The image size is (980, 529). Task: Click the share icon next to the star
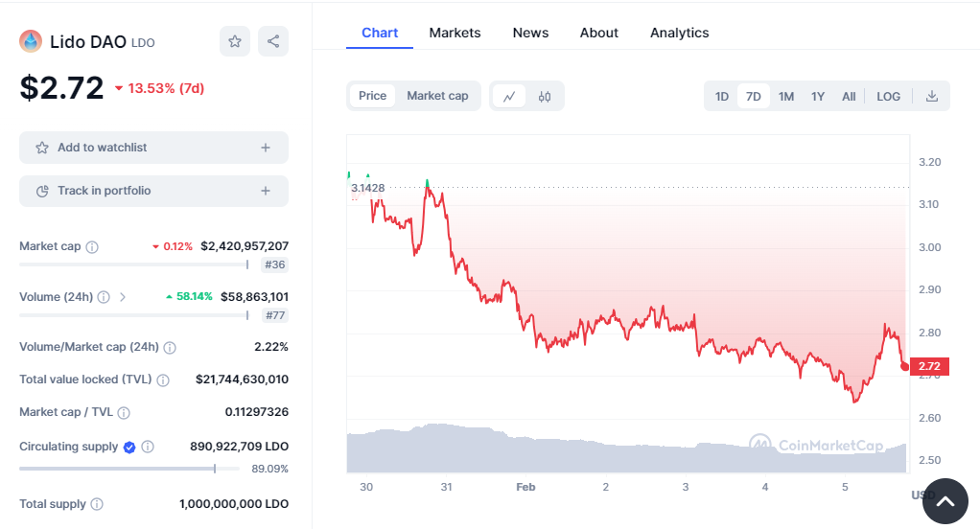(x=273, y=41)
